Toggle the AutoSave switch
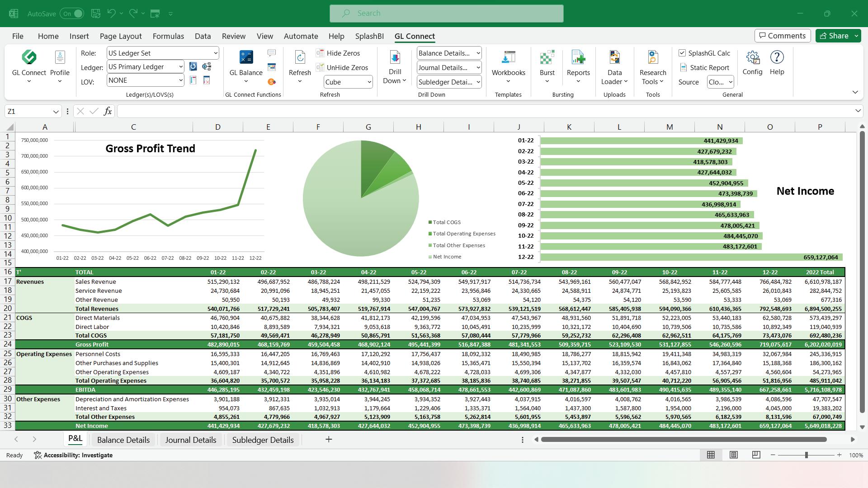868x488 pixels. 72,14
